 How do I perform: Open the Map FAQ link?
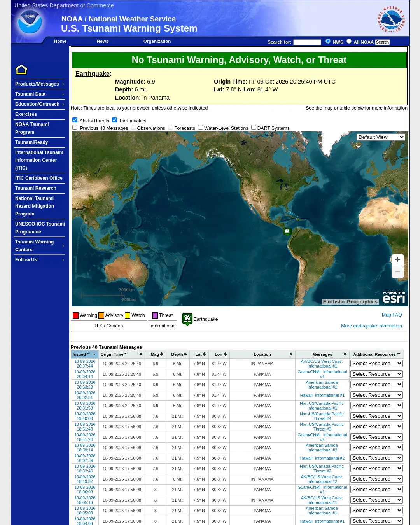point(392,315)
